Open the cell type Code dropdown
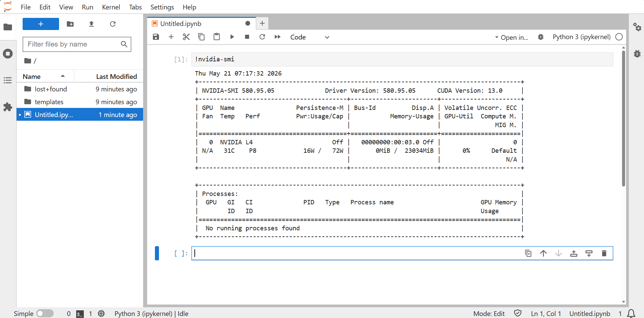 click(x=310, y=37)
